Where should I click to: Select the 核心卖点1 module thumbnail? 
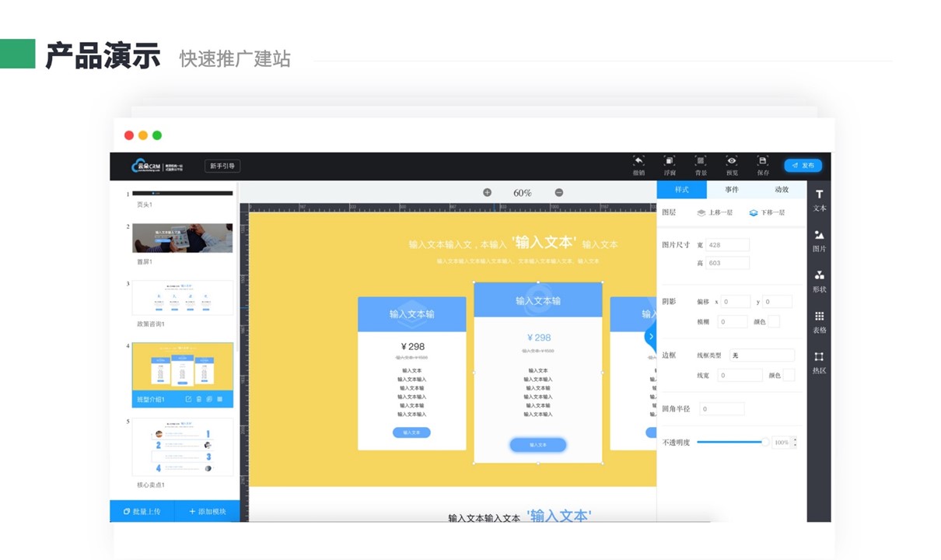pyautogui.click(x=182, y=447)
